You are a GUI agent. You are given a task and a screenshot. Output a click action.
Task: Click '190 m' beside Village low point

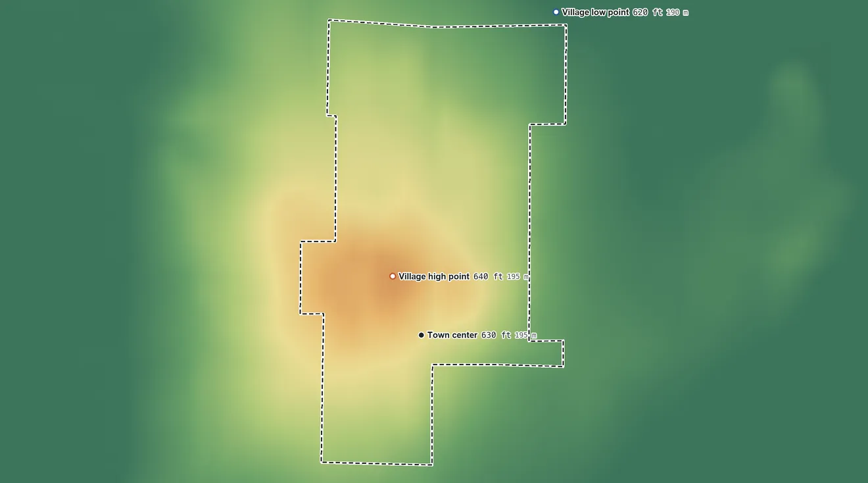[677, 13]
